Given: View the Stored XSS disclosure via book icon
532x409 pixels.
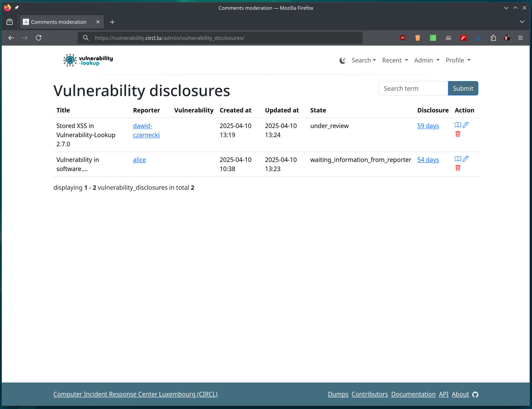Looking at the screenshot, I should click(458, 125).
